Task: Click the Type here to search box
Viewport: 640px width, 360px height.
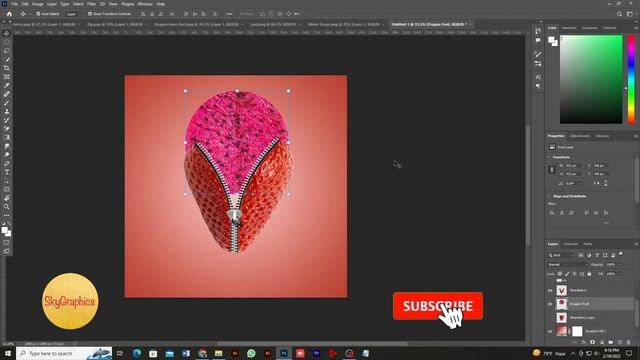Action: click(64, 353)
